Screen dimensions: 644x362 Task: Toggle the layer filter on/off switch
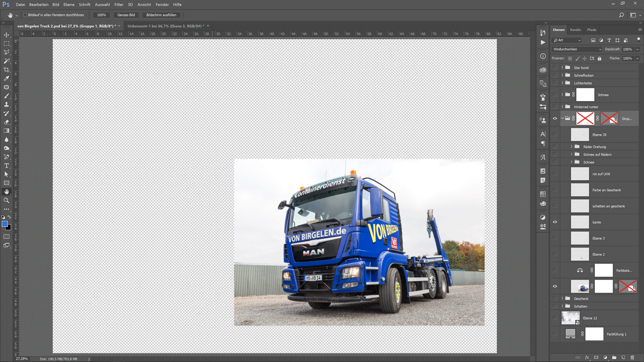click(638, 40)
